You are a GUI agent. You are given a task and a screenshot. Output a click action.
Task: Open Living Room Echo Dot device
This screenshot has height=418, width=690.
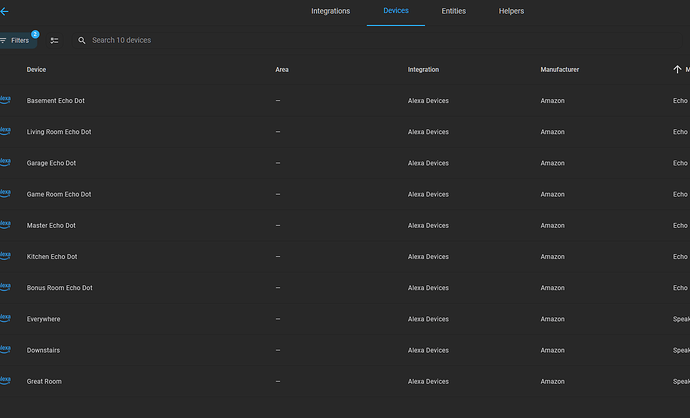[59, 132]
